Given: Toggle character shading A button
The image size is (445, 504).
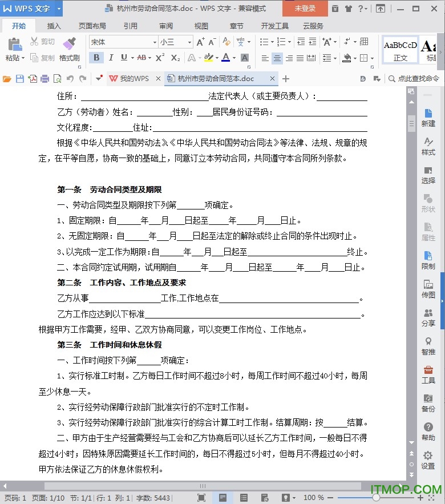Looking at the screenshot, I should 245,58.
